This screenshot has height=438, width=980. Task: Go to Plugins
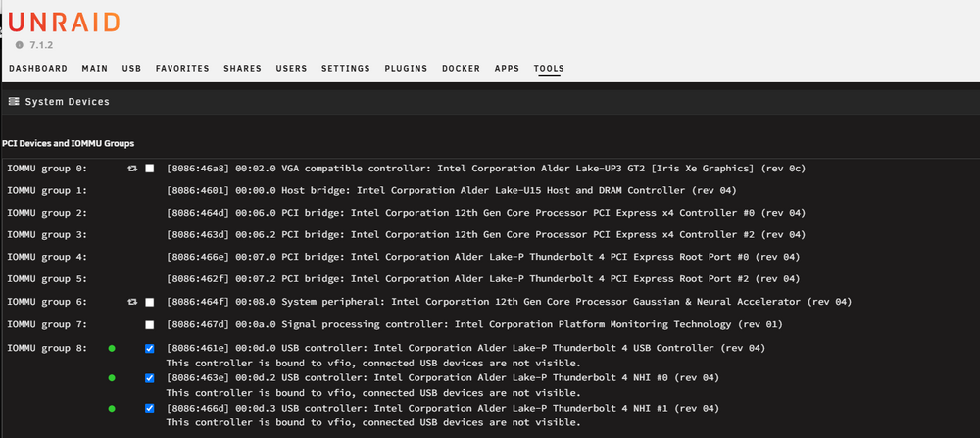click(x=407, y=69)
